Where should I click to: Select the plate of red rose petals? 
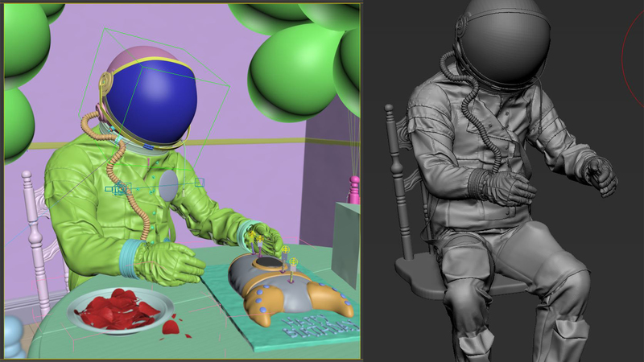[120, 309]
